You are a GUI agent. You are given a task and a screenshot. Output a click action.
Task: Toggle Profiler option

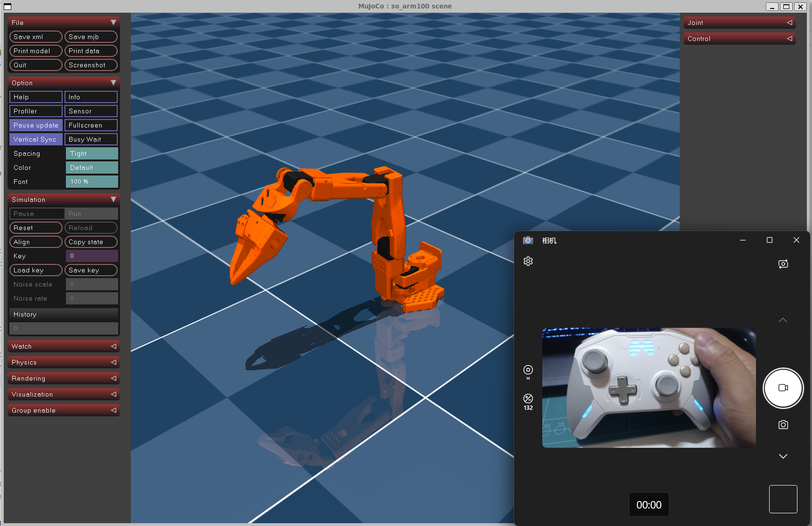tap(36, 111)
